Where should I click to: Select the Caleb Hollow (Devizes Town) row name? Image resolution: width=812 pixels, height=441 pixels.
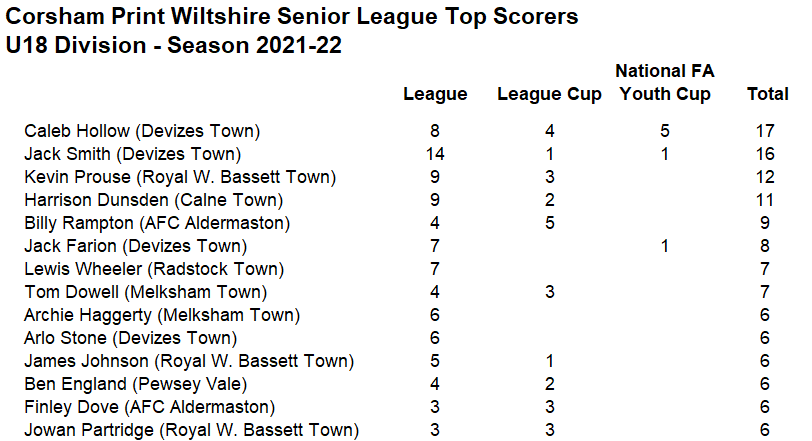click(x=142, y=131)
